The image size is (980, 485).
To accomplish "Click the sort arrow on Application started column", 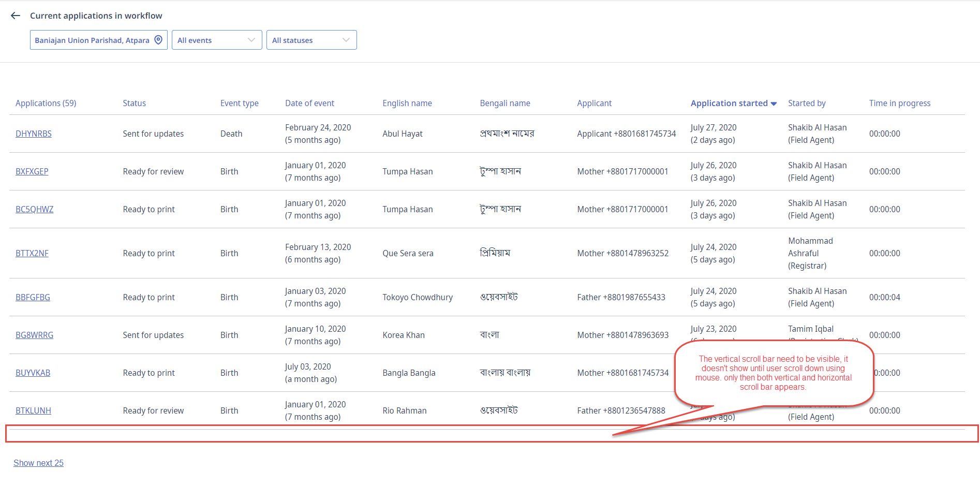I will pyautogui.click(x=774, y=103).
